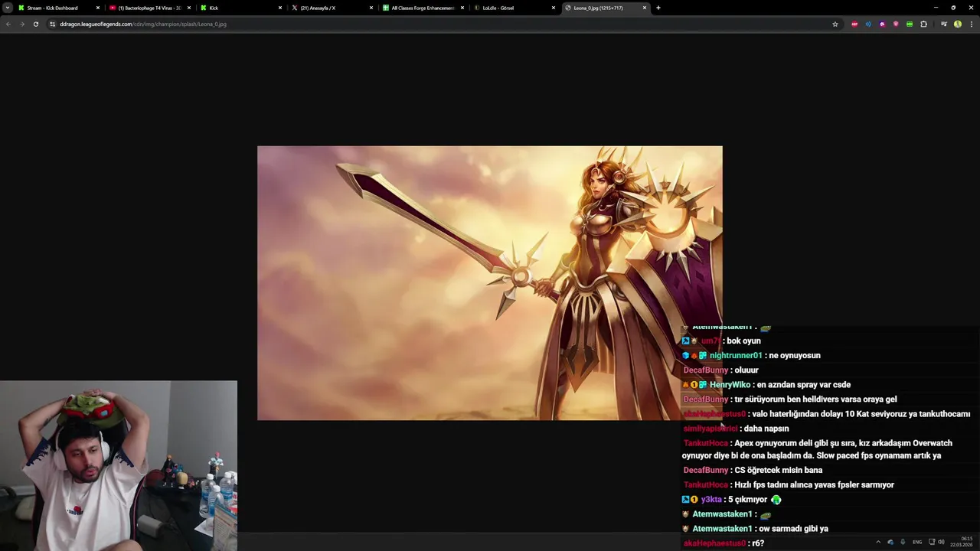The width and height of the screenshot is (980, 551).
Task: Open the green extension icon
Action: (x=910, y=24)
